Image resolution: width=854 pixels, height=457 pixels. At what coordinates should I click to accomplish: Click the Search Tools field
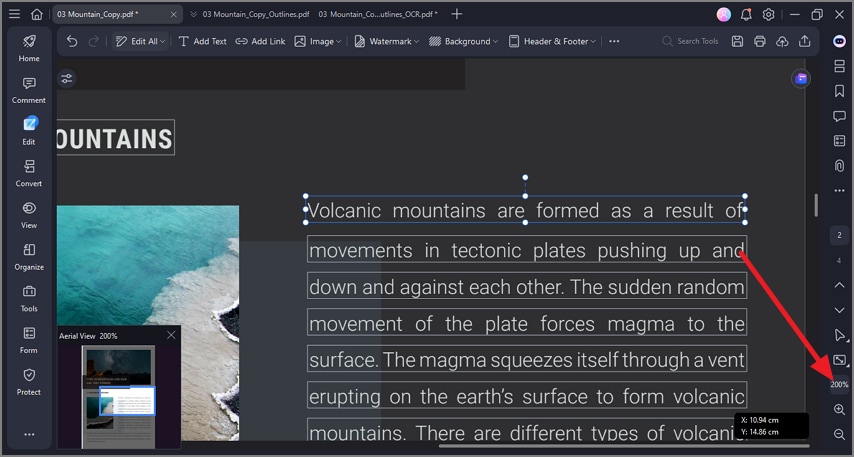coord(690,41)
